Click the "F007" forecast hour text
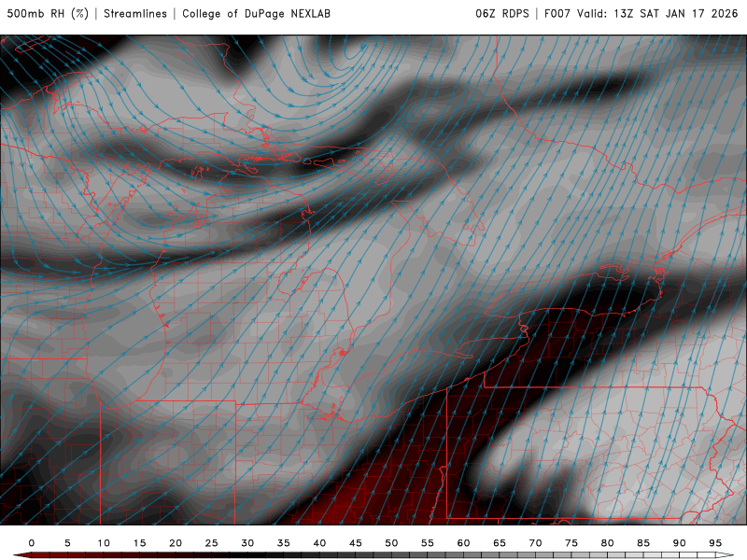747x560 pixels. pyautogui.click(x=557, y=13)
